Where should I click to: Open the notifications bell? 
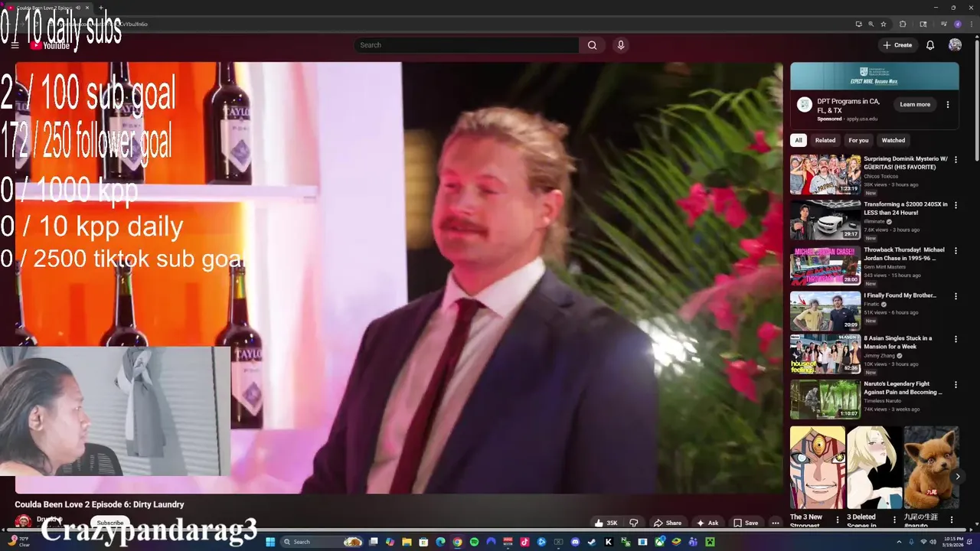(x=930, y=45)
